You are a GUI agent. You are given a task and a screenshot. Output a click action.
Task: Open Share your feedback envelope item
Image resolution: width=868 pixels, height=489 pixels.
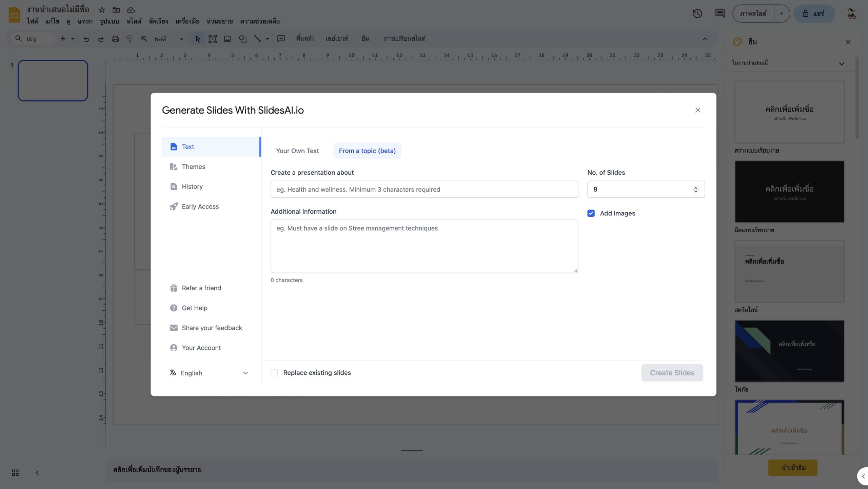coord(212,328)
